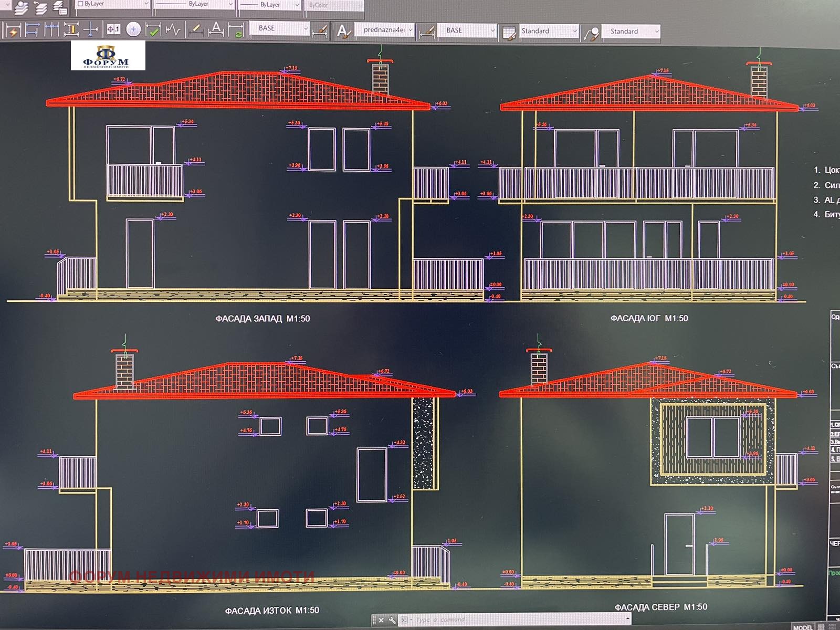
Task: Click the Dimension Update icon
Action: (237, 30)
